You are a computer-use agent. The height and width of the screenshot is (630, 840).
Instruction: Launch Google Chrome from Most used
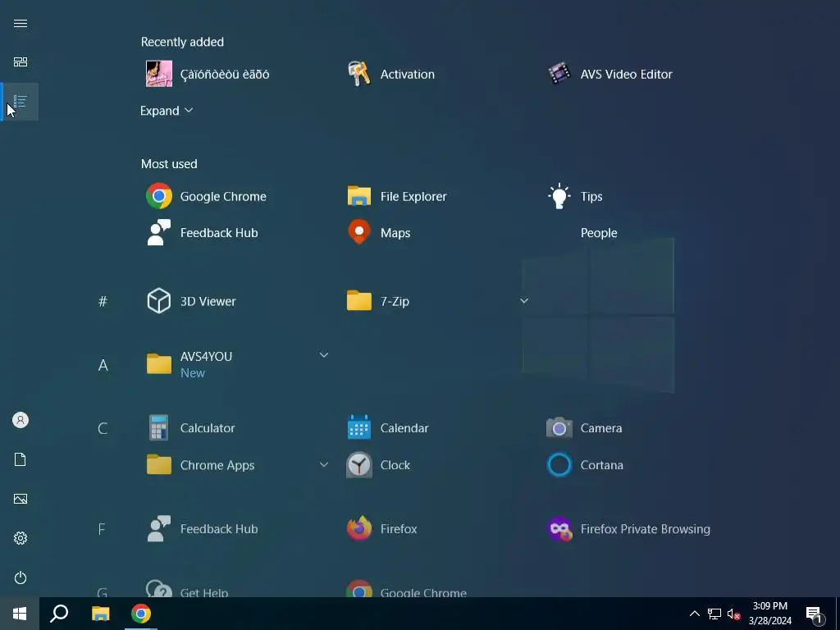click(206, 196)
